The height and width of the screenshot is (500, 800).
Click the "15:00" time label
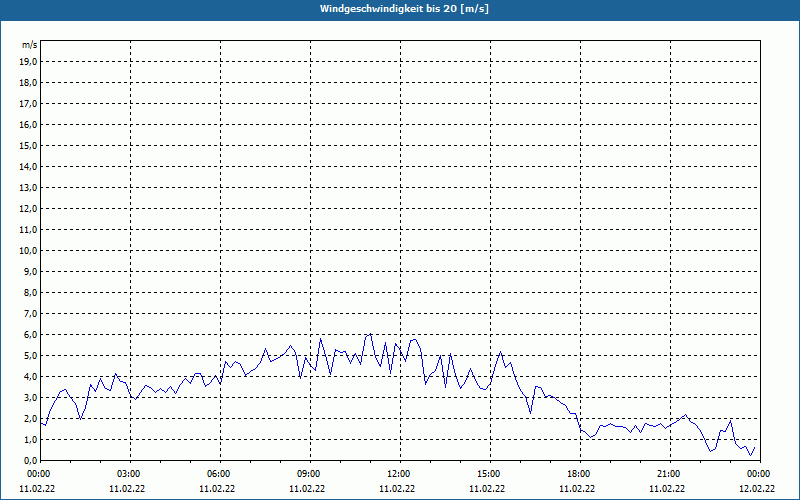click(490, 474)
